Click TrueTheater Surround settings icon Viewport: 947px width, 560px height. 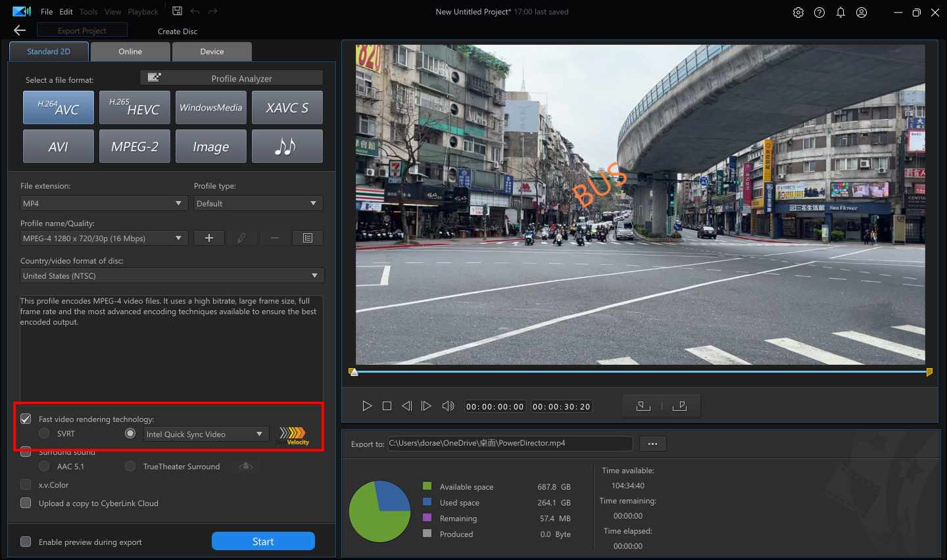[246, 466]
